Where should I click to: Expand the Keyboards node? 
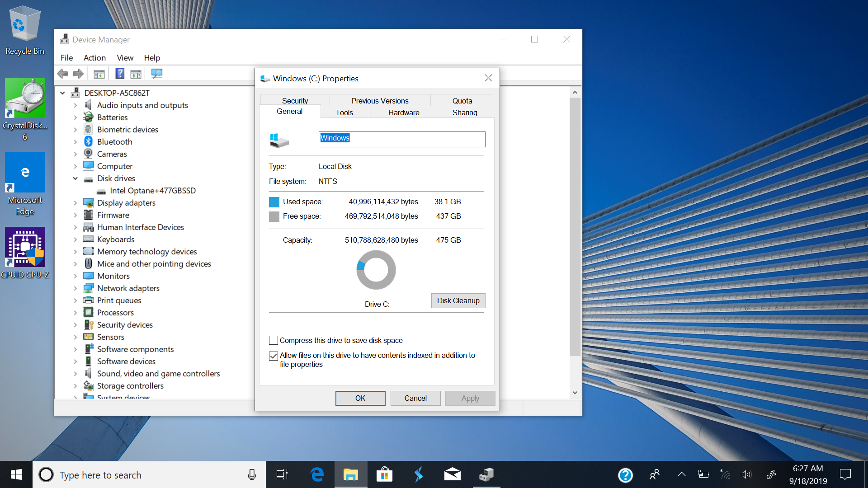coord(75,239)
